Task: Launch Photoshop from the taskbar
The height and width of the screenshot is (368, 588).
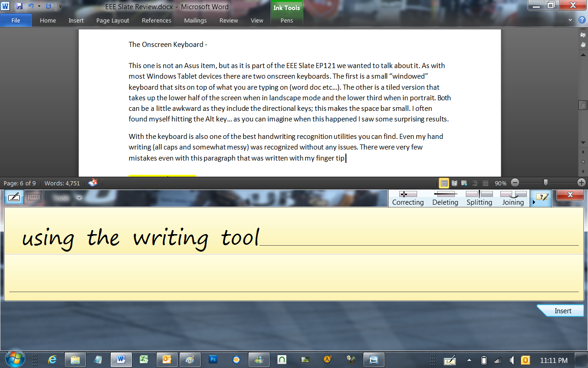Action: coord(213,360)
